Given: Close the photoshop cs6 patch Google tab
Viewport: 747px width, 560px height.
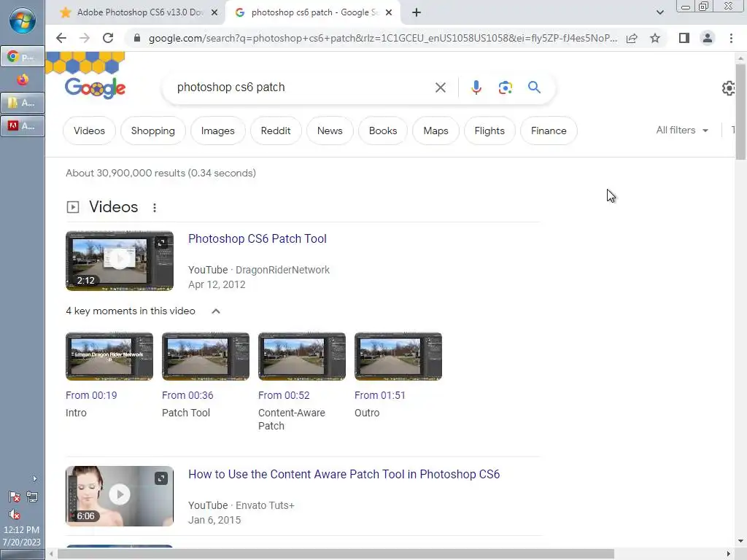Looking at the screenshot, I should click(389, 12).
